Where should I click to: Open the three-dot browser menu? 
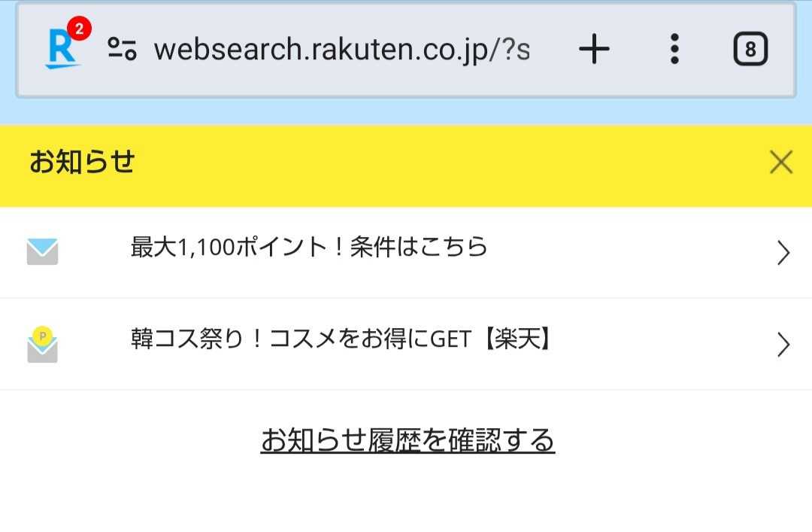click(674, 50)
